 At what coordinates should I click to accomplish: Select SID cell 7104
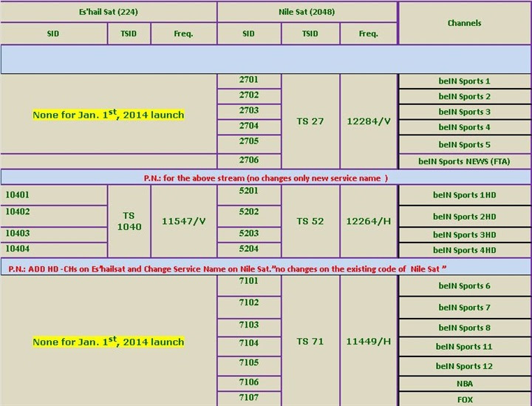(x=249, y=346)
